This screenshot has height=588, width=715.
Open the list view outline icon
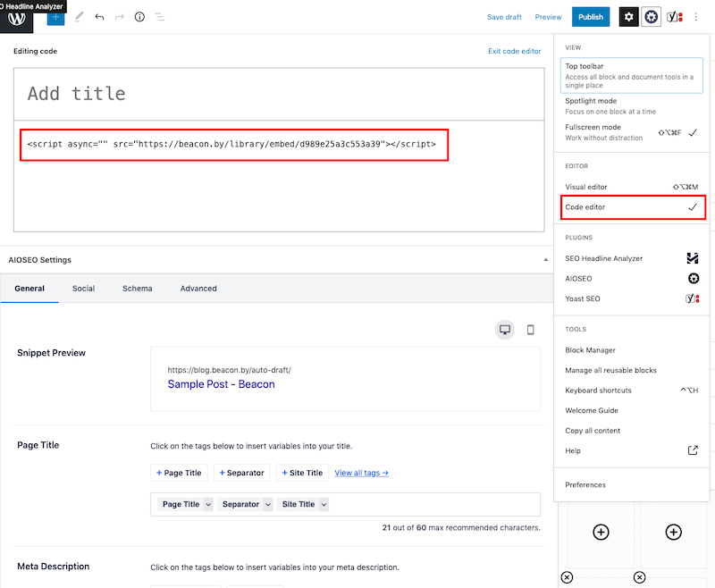159,17
